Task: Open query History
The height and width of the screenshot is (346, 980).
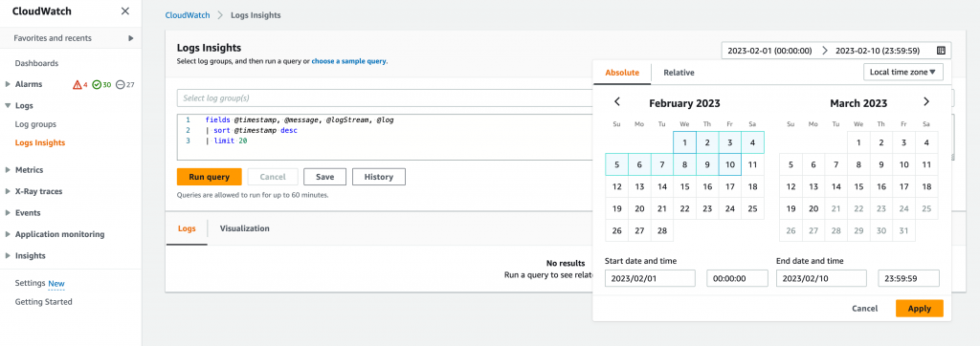Action: tap(379, 177)
